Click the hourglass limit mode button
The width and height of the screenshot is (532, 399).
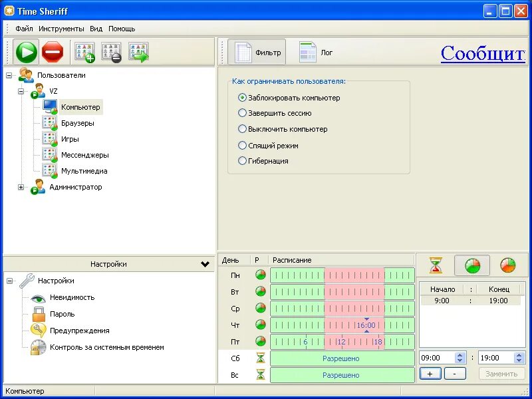click(x=436, y=265)
